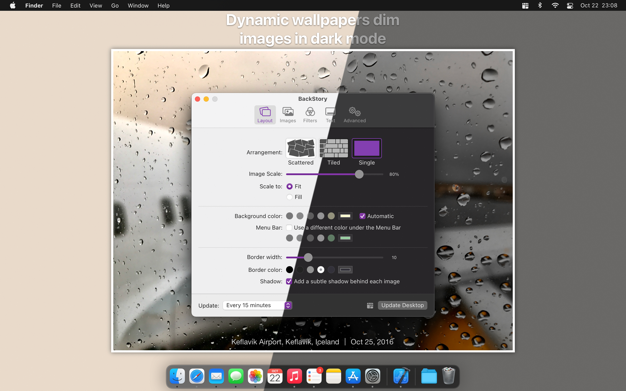Switch to the Images tab

pyautogui.click(x=287, y=115)
